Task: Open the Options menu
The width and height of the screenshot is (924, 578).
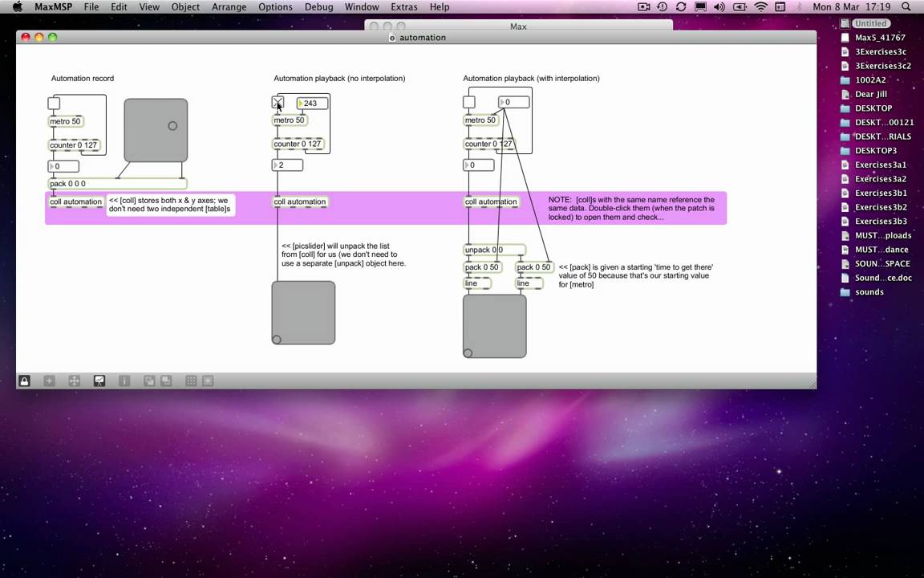Action: click(275, 7)
